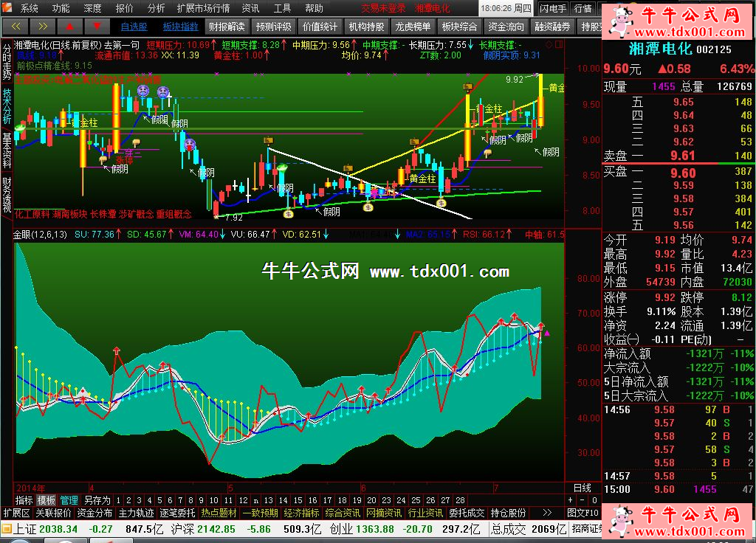The width and height of the screenshot is (756, 543).
Task: Open the 一致预期 tab
Action: coord(261,513)
